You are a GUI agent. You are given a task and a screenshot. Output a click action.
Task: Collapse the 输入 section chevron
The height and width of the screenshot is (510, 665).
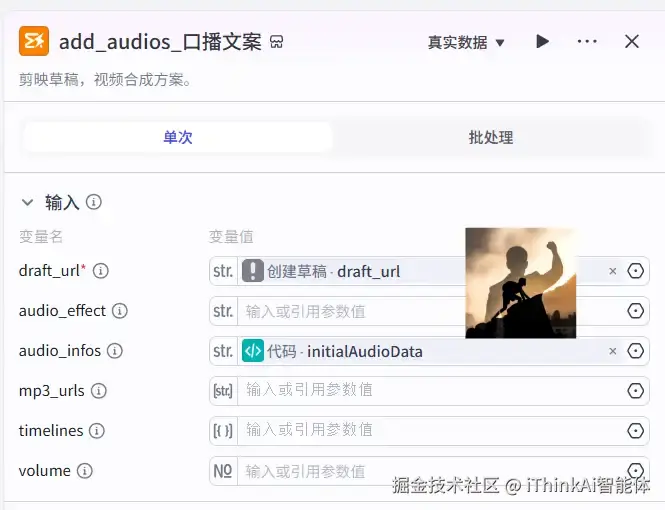pos(28,202)
